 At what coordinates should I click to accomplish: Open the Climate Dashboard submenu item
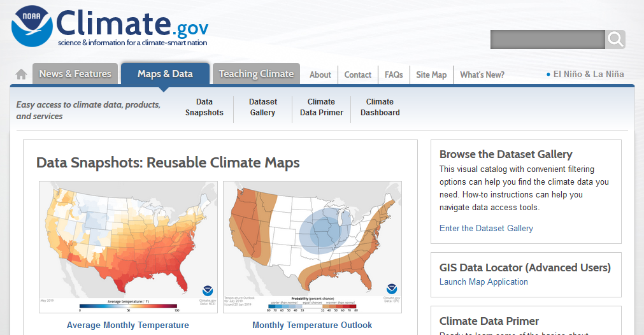(x=380, y=107)
